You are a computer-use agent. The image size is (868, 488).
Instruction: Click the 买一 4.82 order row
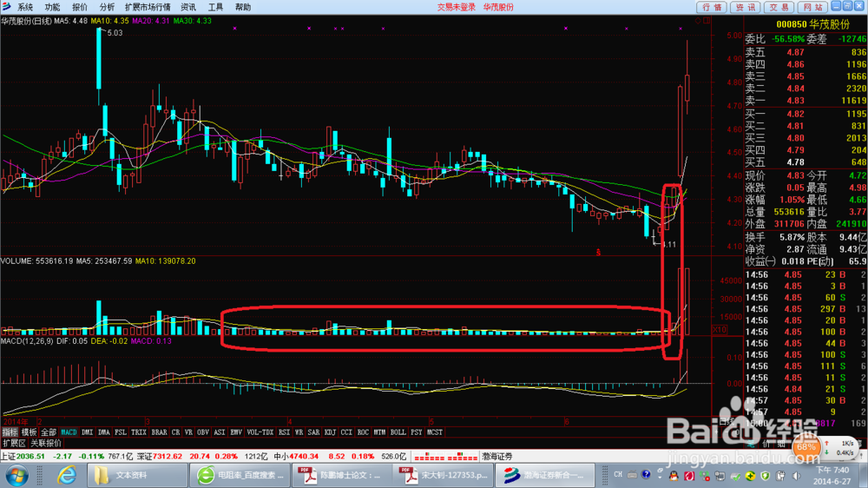coord(806,114)
